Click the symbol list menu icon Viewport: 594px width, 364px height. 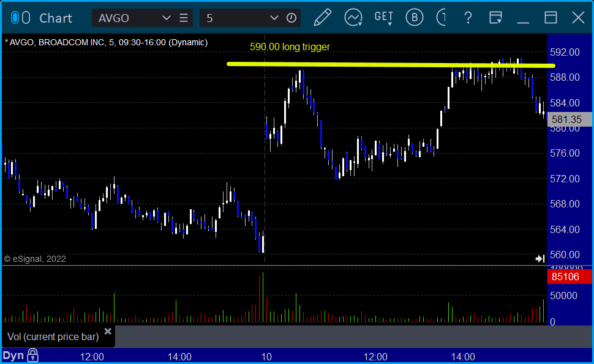click(184, 18)
